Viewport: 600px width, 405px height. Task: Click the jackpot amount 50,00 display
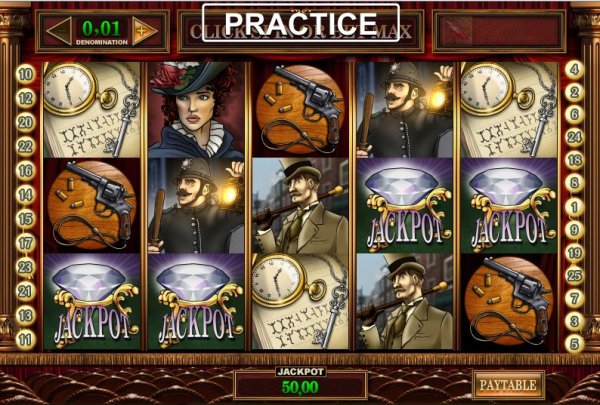[x=300, y=387]
